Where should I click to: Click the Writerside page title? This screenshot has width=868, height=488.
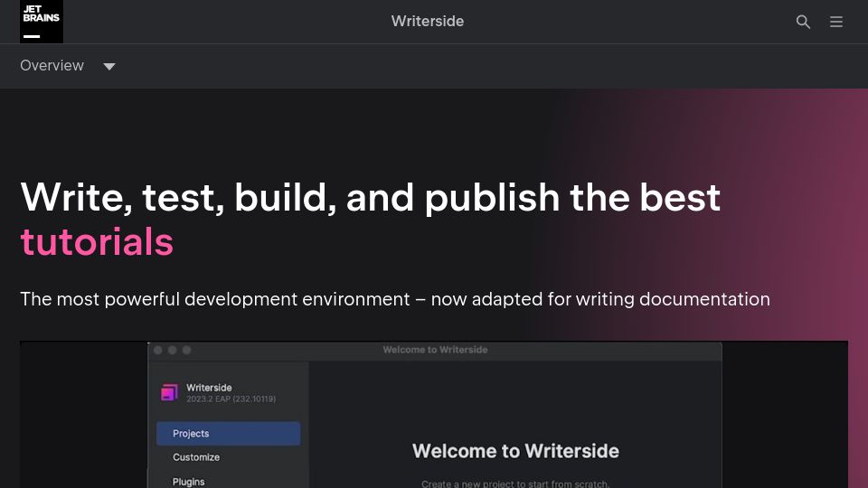428,21
